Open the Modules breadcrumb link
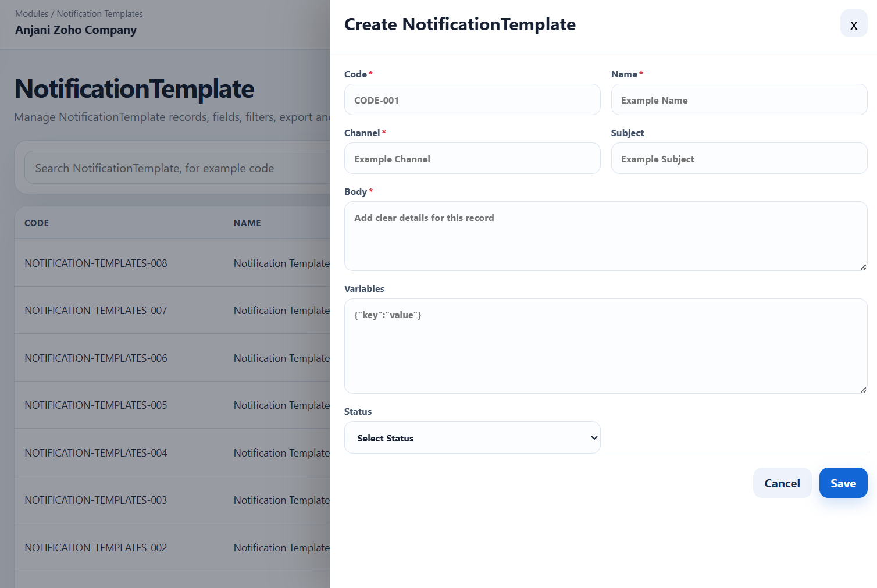Screen dimensions: 877x588 point(32,14)
